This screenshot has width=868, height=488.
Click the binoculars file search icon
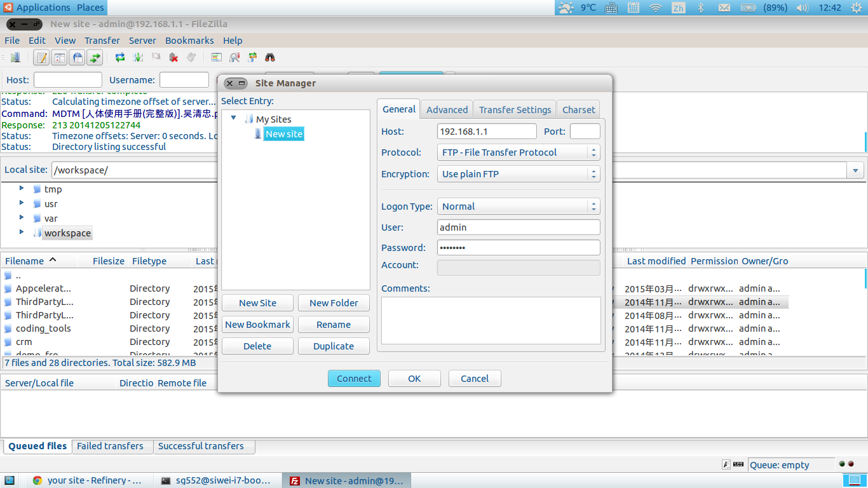(270, 58)
